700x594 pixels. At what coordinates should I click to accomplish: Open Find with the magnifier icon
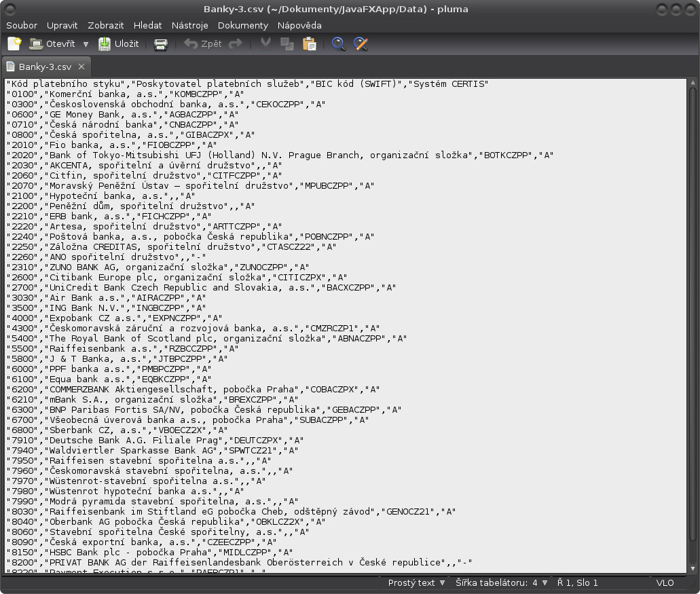[338, 43]
